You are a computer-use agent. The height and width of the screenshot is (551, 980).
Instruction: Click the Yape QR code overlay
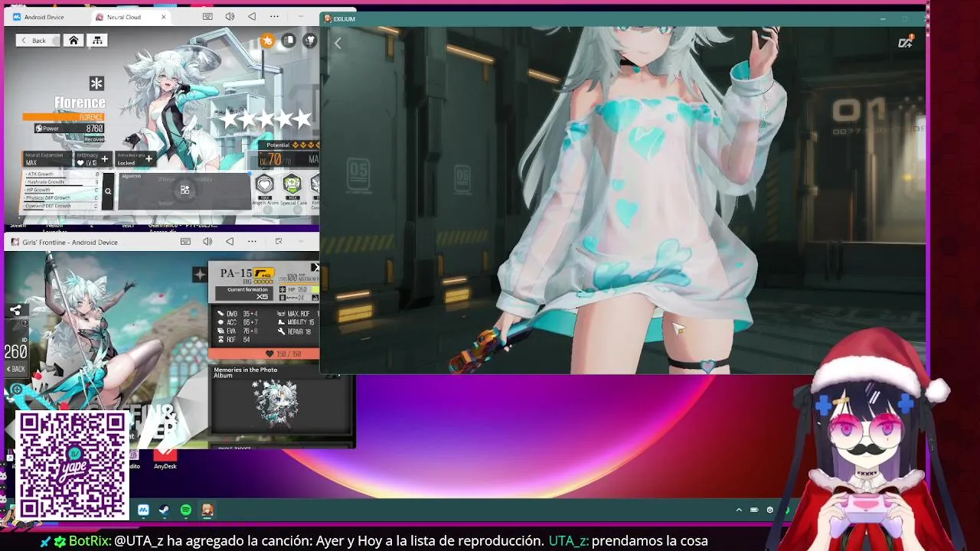pos(72,465)
